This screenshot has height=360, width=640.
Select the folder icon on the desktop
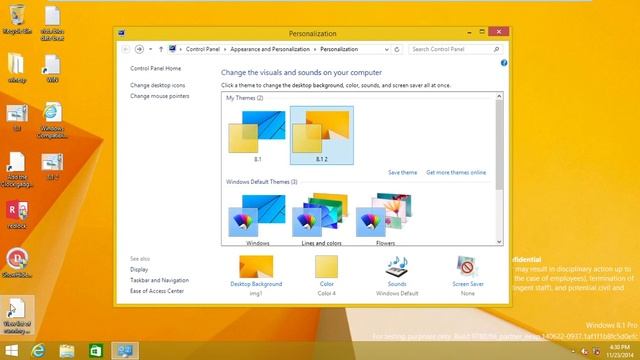tap(17, 68)
